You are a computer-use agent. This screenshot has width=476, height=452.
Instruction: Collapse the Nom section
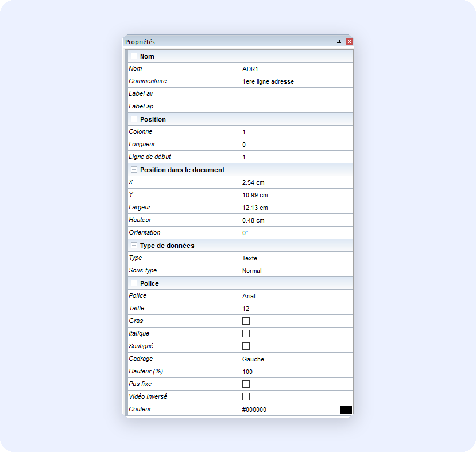tap(134, 56)
